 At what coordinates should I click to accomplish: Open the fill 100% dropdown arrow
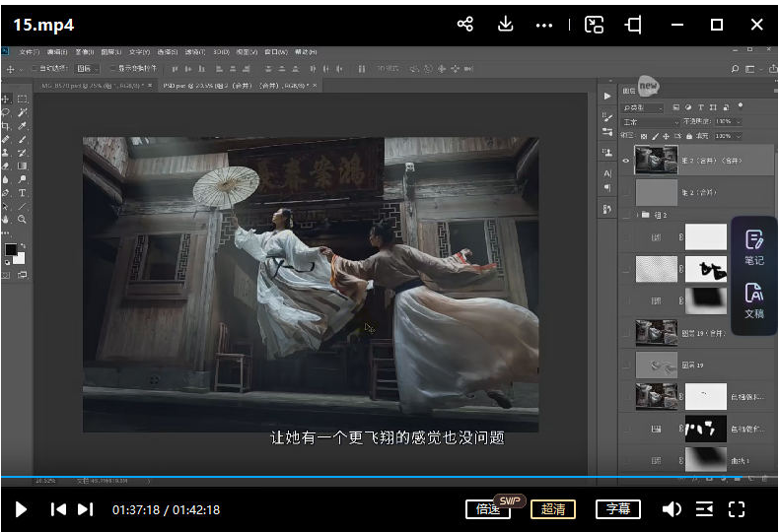point(739,136)
